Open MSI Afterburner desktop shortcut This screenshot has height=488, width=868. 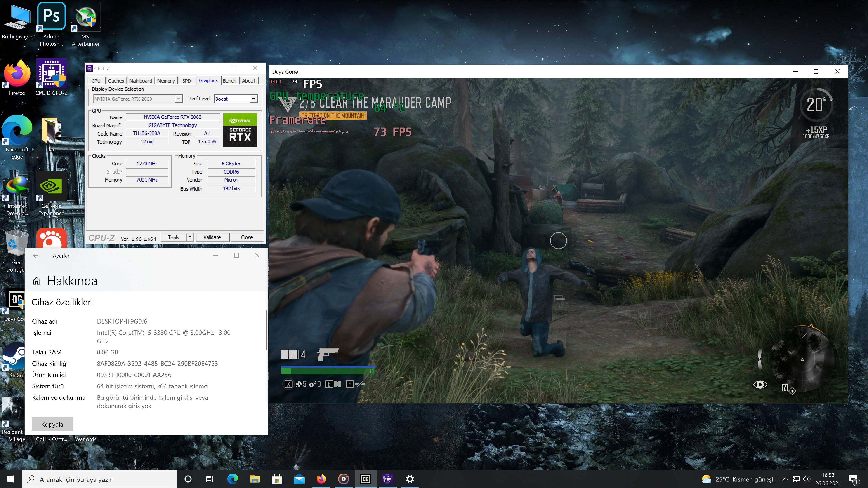click(x=86, y=24)
